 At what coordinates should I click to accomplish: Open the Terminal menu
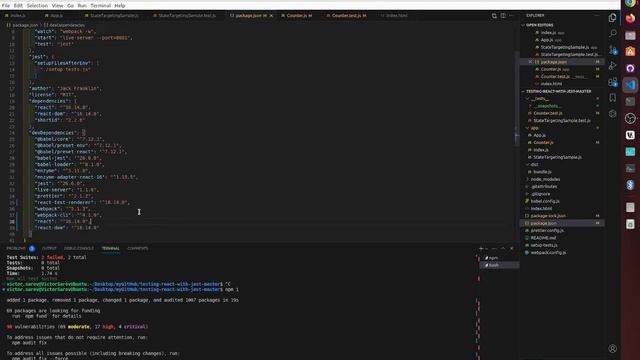point(100,6)
